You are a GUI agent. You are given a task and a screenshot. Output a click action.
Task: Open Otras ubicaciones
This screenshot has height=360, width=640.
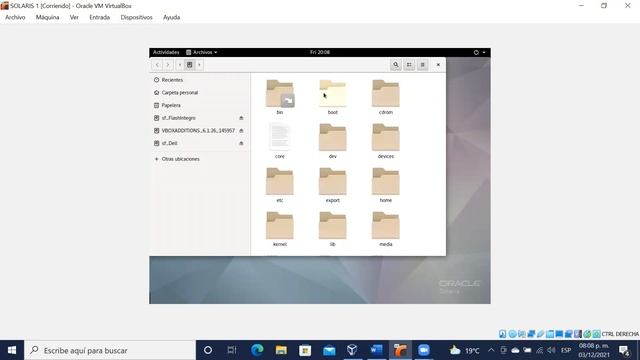[x=200, y=159]
